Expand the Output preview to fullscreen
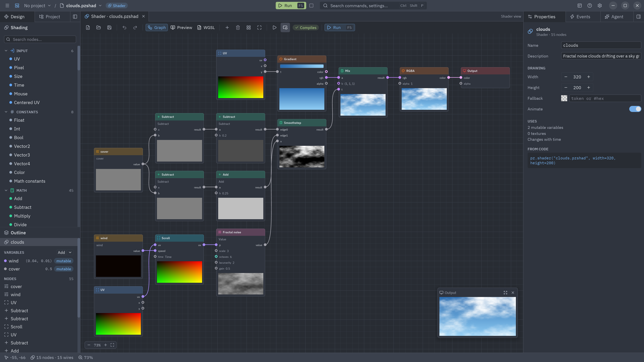Image resolution: width=644 pixels, height=362 pixels. (x=505, y=293)
